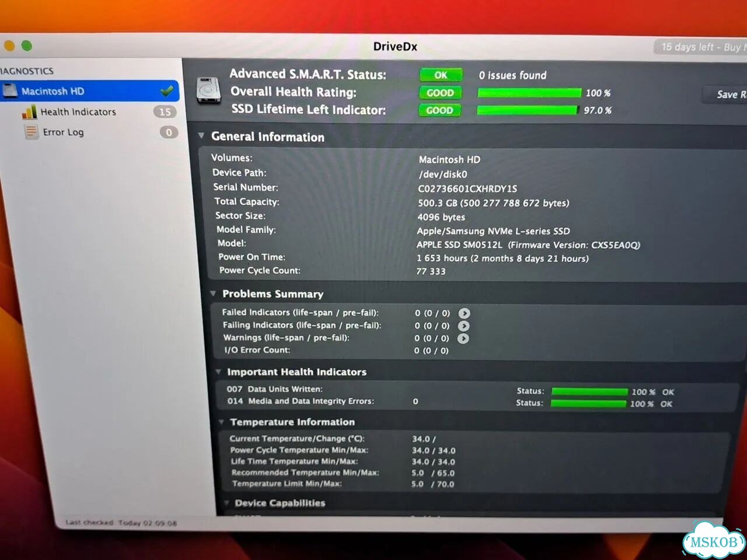This screenshot has width=747, height=560.
Task: Collapse the Important Health Indicators section
Action: pos(218,372)
